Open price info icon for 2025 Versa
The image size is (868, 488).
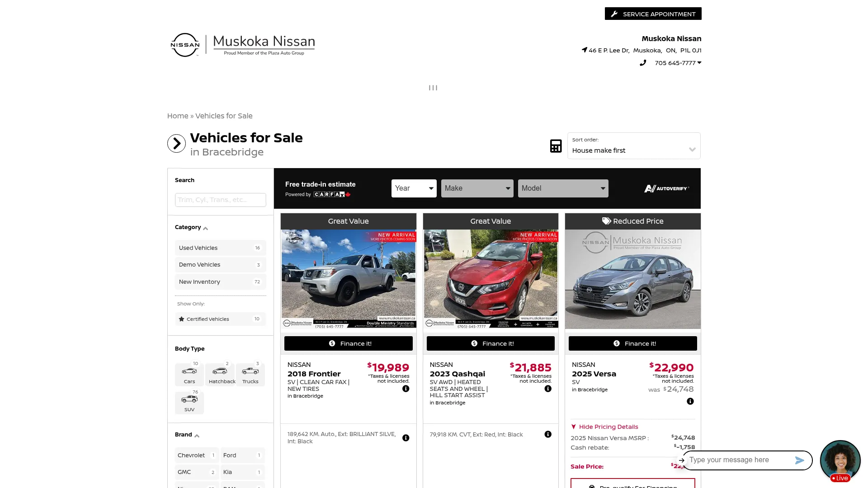(x=690, y=401)
